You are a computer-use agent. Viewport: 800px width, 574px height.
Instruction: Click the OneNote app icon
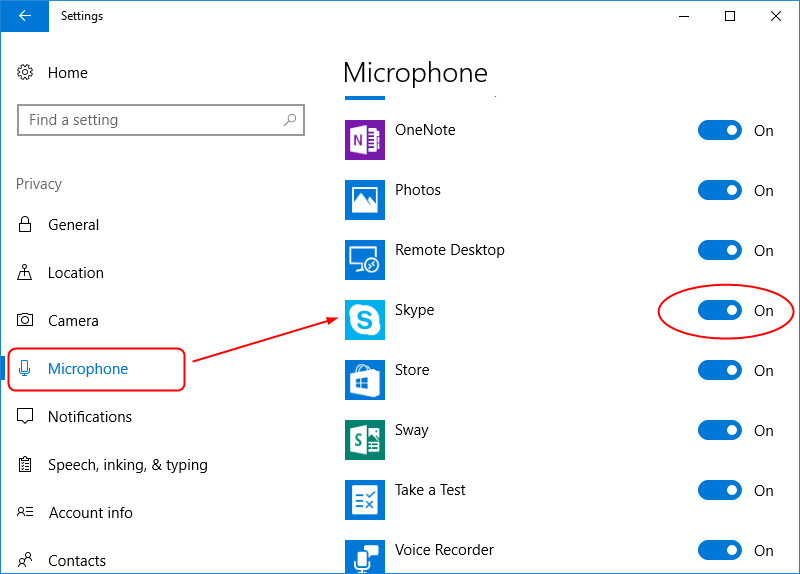tap(365, 140)
